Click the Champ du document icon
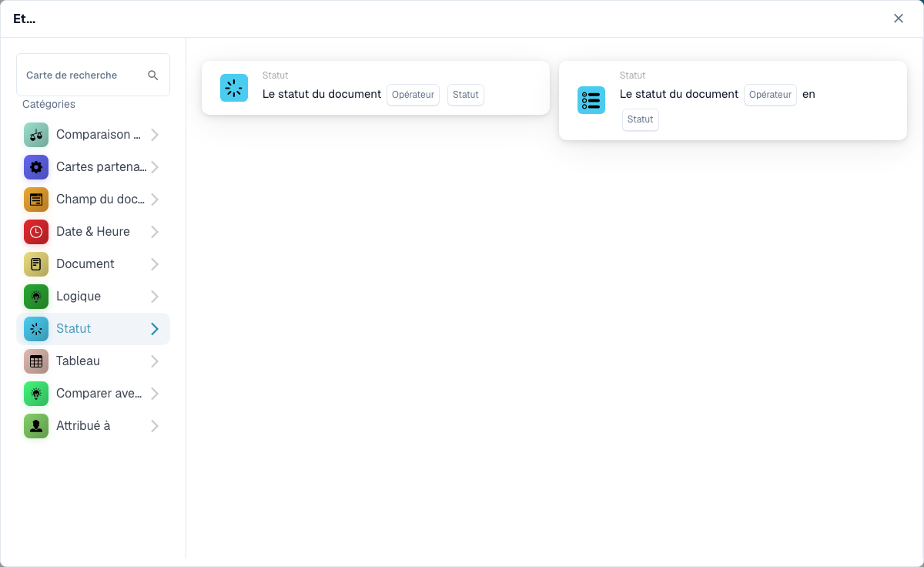The height and width of the screenshot is (567, 924). [x=36, y=200]
